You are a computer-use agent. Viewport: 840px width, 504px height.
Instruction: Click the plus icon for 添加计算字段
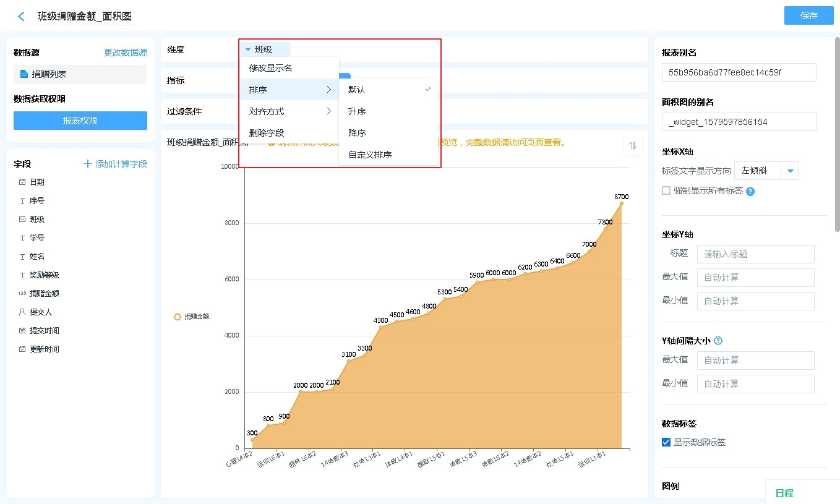tap(87, 164)
